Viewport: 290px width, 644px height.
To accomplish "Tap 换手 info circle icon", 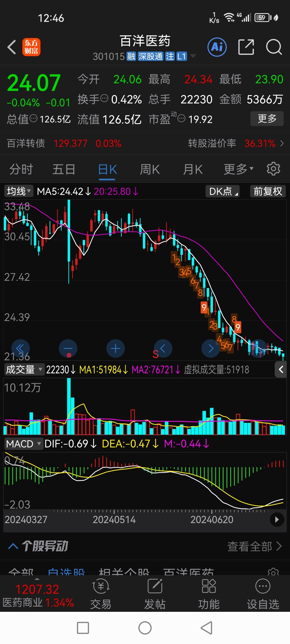I will pos(104,98).
